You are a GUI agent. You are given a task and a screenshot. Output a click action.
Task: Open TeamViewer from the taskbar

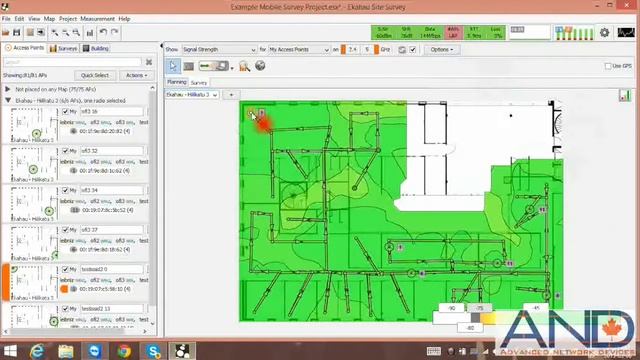[x=95, y=351]
